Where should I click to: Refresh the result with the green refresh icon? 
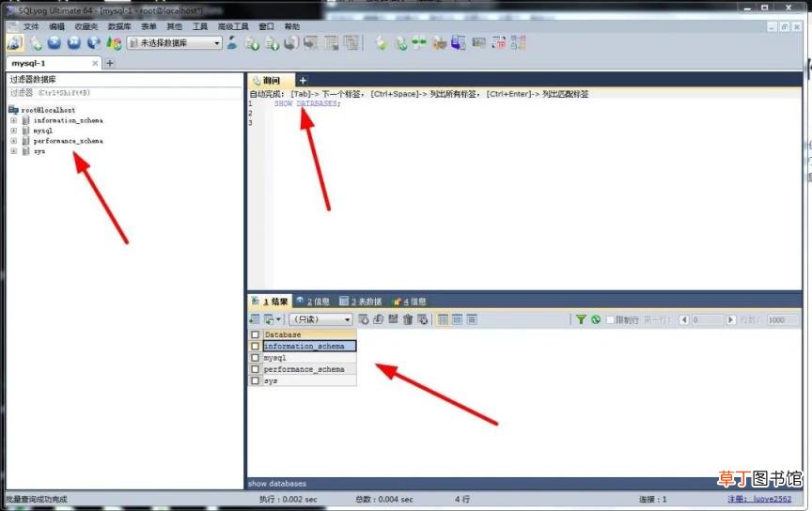(596, 320)
